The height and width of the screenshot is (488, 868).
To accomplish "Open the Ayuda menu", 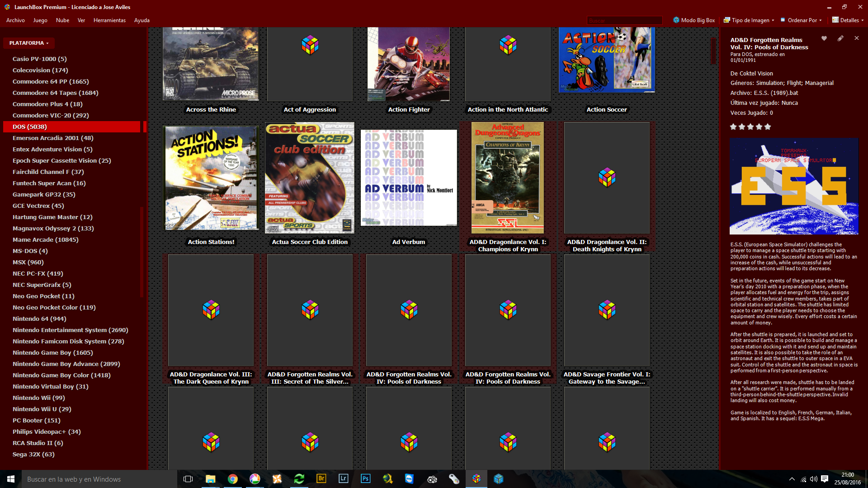I will click(x=142, y=20).
